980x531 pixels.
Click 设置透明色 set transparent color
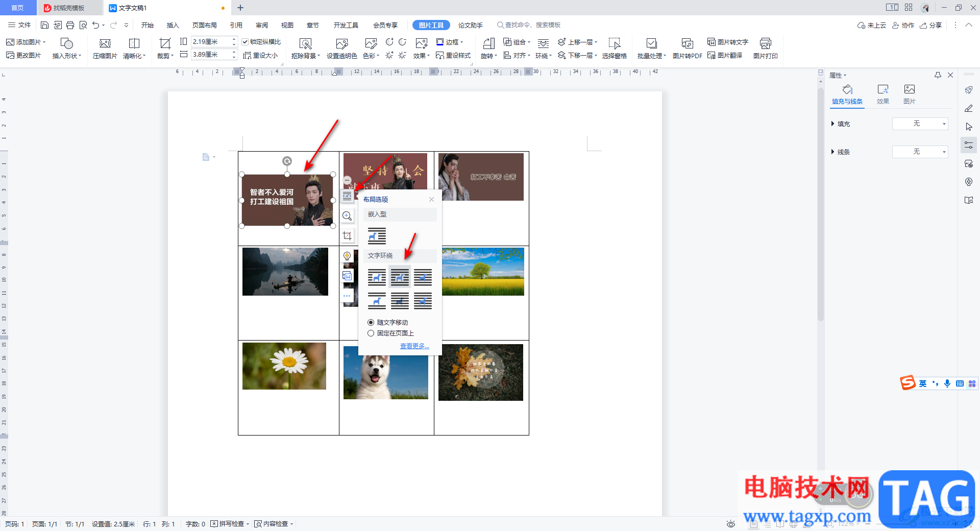pyautogui.click(x=342, y=49)
